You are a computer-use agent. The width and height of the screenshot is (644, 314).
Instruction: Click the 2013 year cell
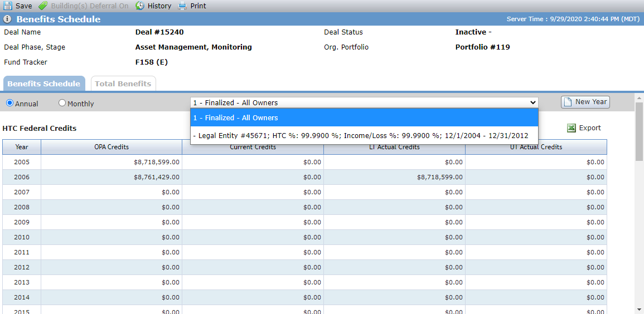point(22,282)
